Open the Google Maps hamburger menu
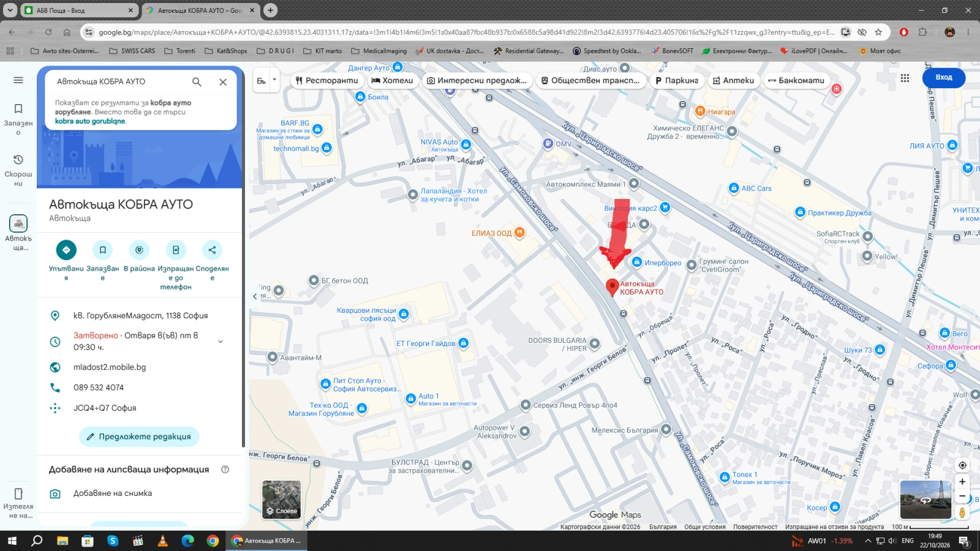Viewport: 980px width, 551px height. 18,80
